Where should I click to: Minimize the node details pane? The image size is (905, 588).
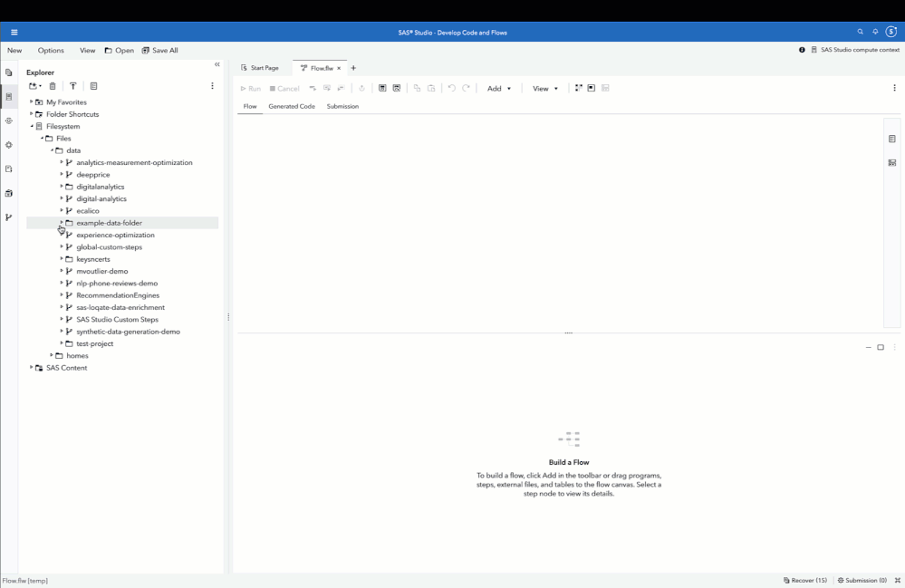(x=869, y=347)
